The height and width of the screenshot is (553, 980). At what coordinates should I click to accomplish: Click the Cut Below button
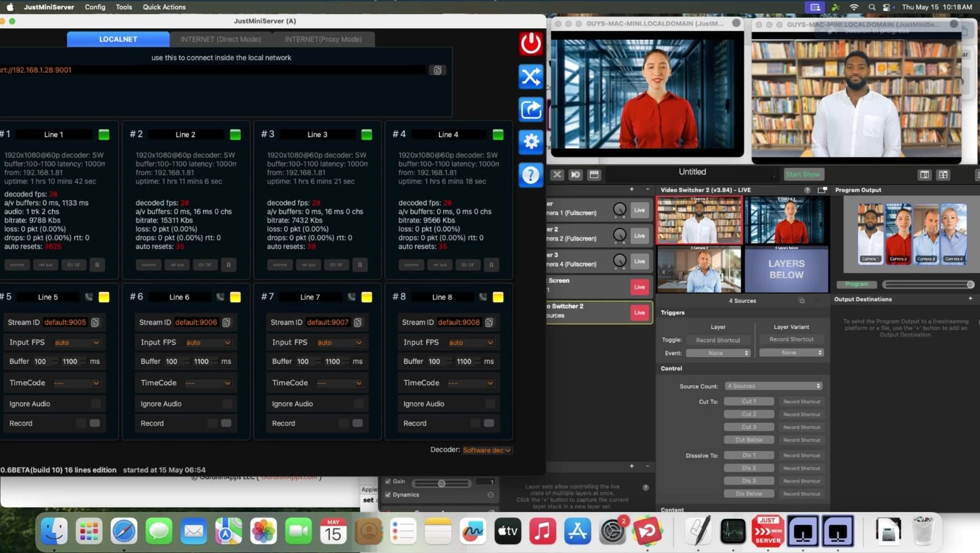coord(749,440)
